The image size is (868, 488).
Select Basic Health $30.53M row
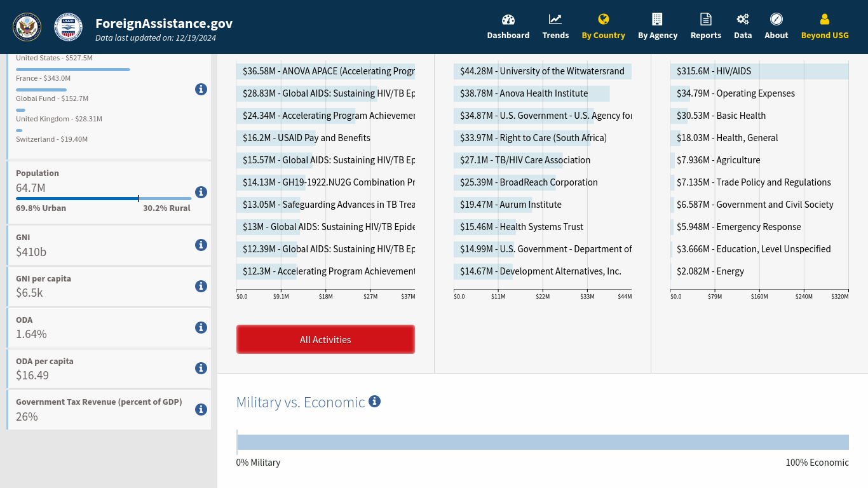pyautogui.click(x=759, y=116)
